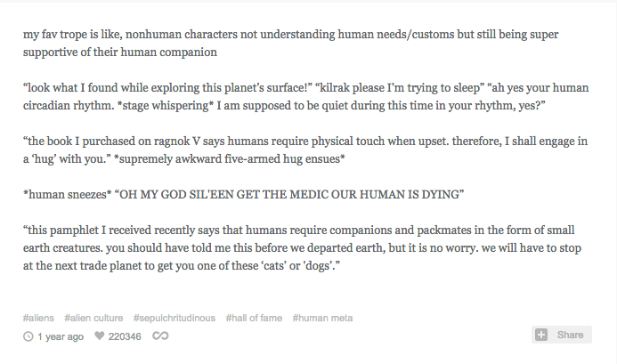Screen dimensions: 617x364
Task: Open the #human meta tag
Action: (322, 318)
